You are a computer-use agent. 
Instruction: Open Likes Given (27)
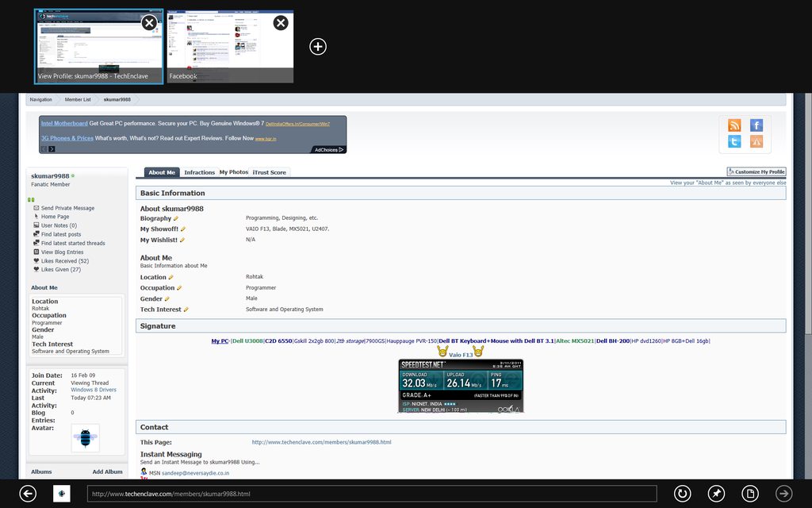[60, 270]
